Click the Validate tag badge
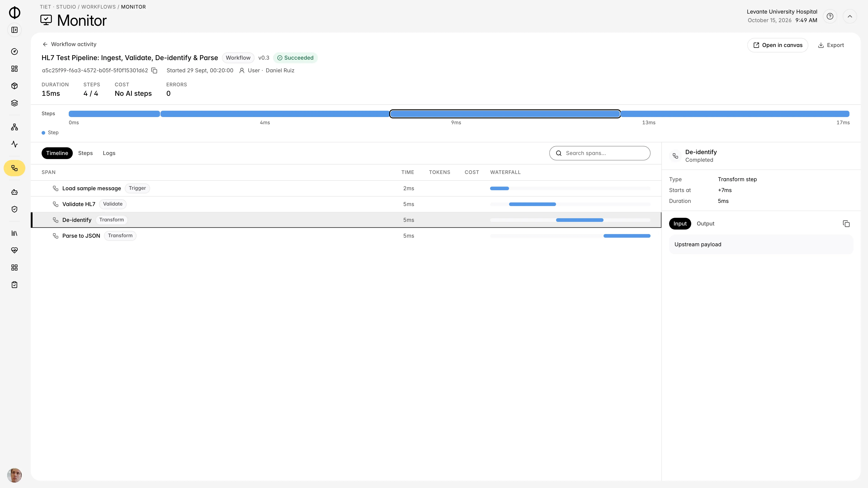 coord(113,204)
